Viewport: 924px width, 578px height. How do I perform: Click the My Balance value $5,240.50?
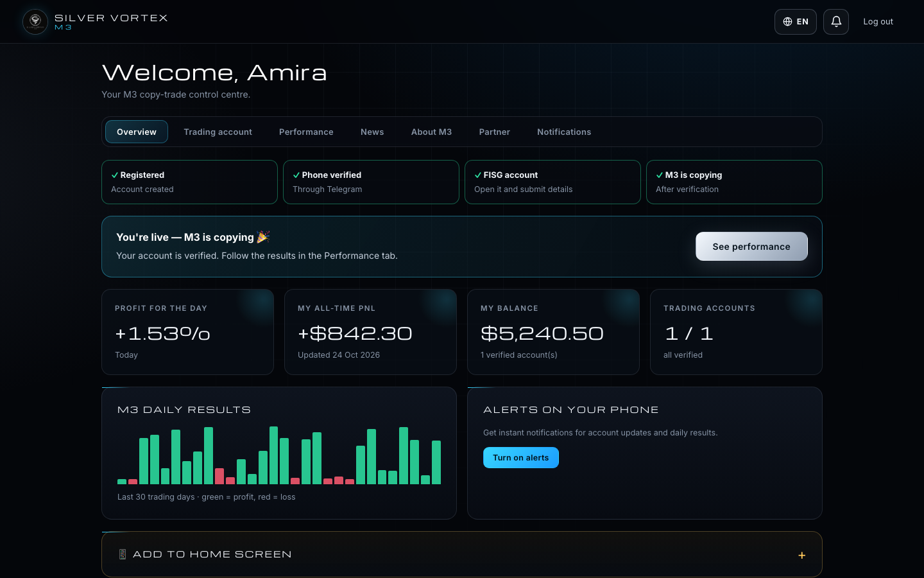(542, 333)
